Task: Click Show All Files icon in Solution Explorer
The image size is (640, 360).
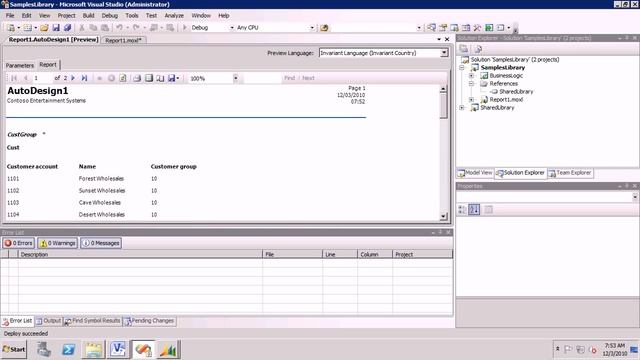Action: tap(478, 49)
